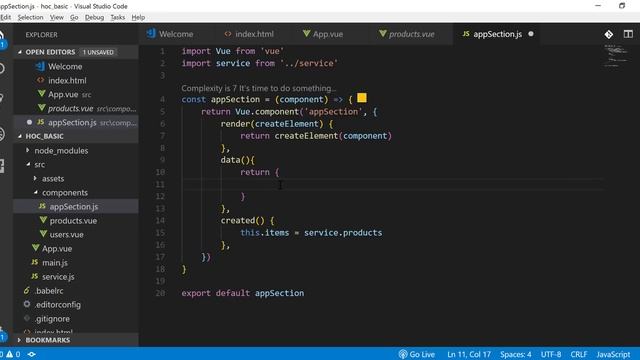Click the Vue logo on App.vue tab

(x=306, y=33)
